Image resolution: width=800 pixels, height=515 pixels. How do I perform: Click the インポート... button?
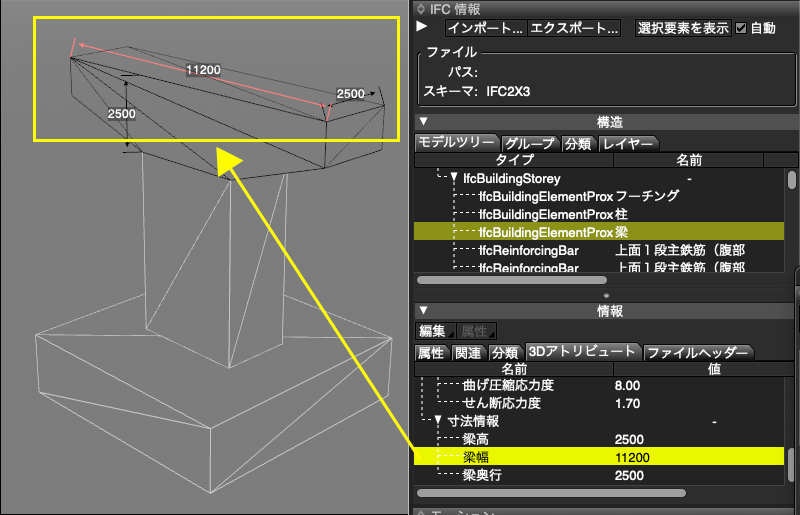(485, 28)
